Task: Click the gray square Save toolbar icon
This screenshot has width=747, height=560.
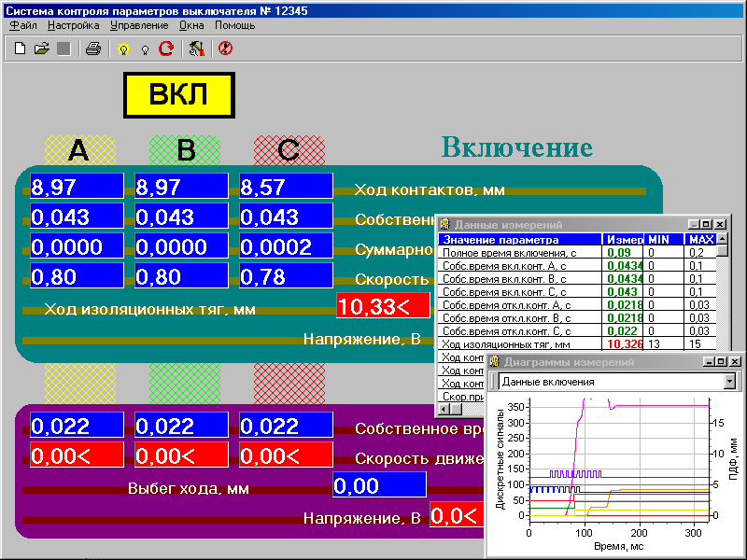Action: click(x=63, y=49)
